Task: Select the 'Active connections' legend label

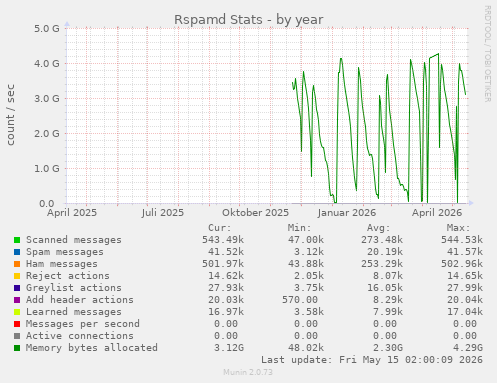Action: [80, 336]
